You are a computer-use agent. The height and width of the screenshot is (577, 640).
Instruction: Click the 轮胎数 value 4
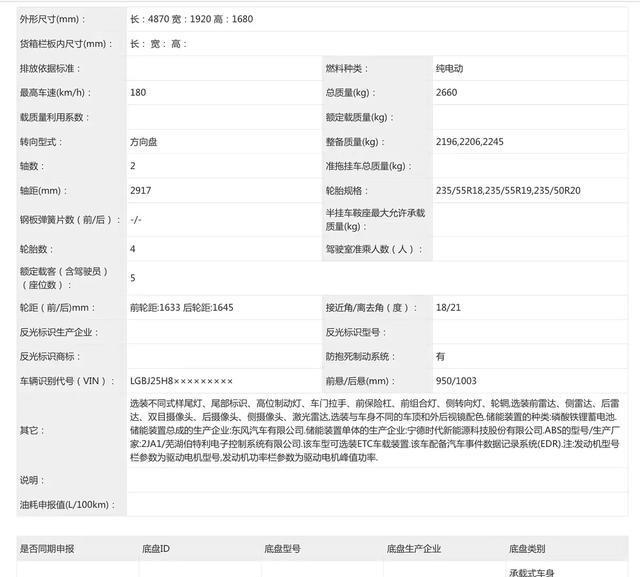133,248
